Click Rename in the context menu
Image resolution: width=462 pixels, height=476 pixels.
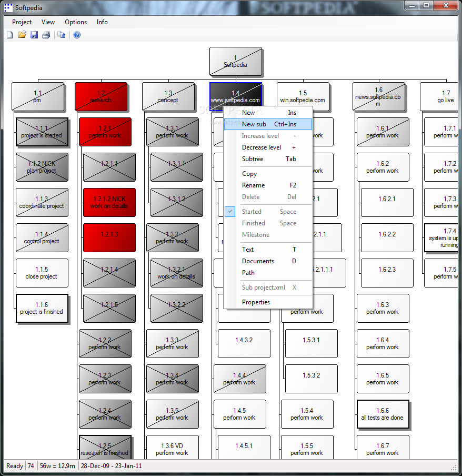pos(268,185)
